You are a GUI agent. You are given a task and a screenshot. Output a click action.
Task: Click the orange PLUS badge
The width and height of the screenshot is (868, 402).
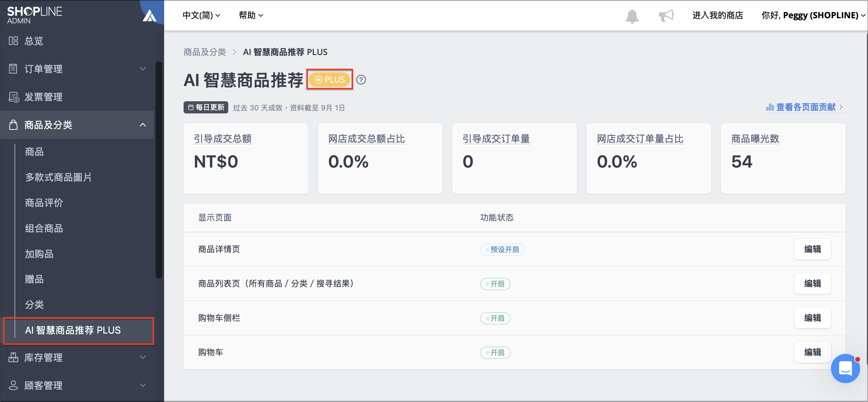(x=329, y=80)
